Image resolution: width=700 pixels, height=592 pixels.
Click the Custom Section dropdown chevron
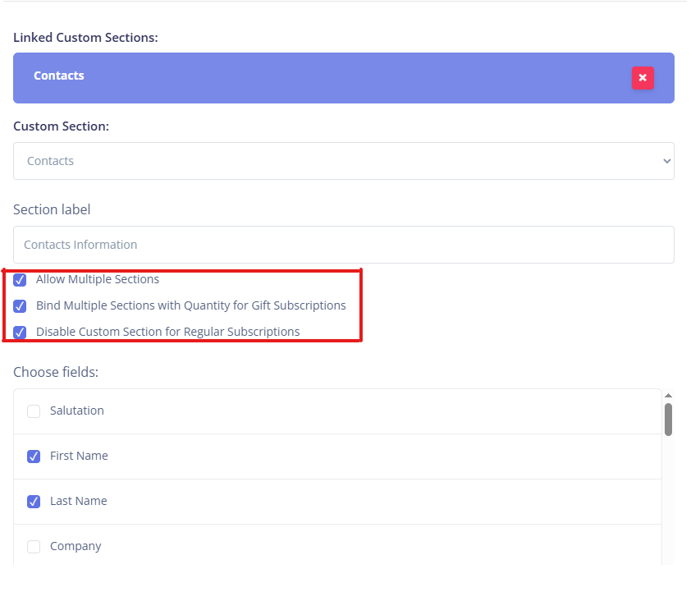point(666,161)
